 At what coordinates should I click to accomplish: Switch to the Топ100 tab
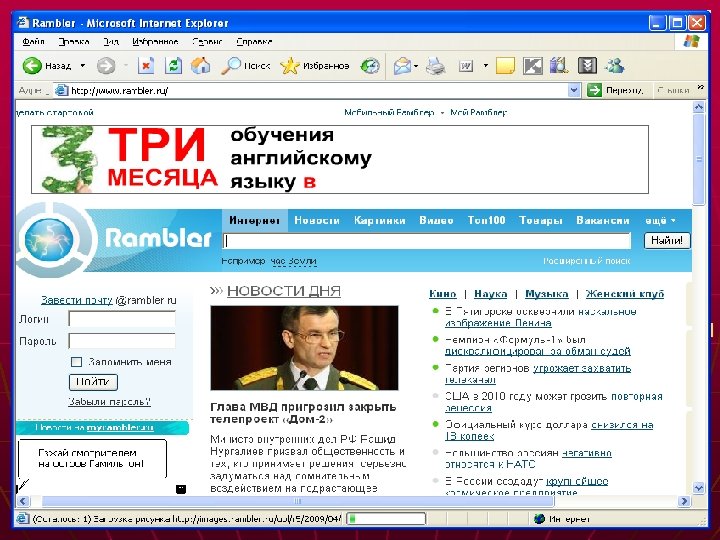pyautogui.click(x=486, y=220)
